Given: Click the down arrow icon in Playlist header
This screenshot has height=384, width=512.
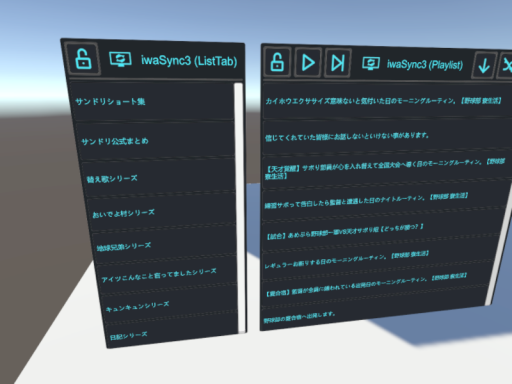Looking at the screenshot, I should pyautogui.click(x=483, y=65).
